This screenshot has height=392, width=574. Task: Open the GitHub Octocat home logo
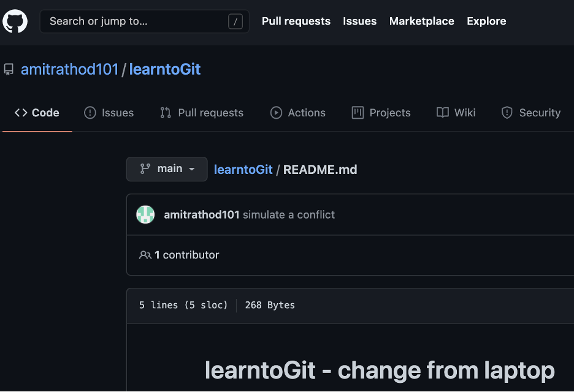pos(15,21)
